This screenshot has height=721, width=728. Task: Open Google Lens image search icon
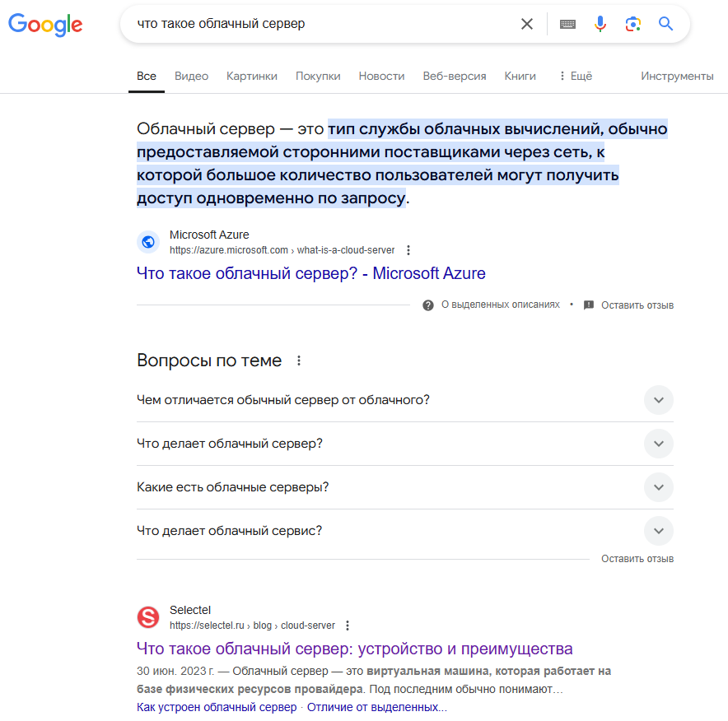(x=632, y=25)
